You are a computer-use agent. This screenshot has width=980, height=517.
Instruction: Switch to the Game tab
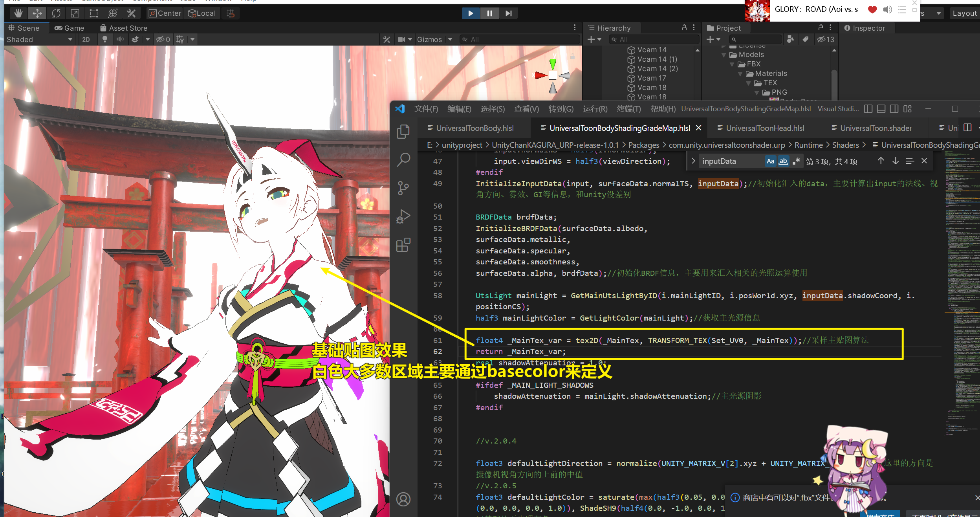click(70, 28)
